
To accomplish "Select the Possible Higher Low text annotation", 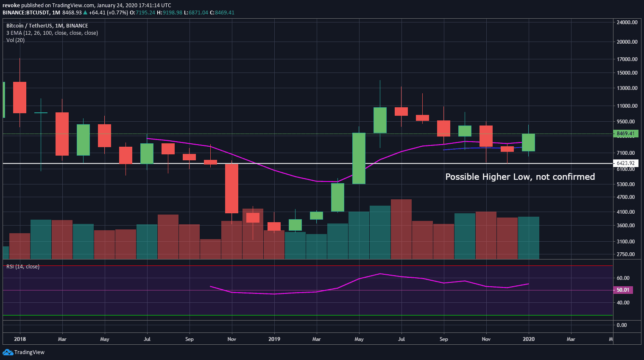I will (x=520, y=177).
